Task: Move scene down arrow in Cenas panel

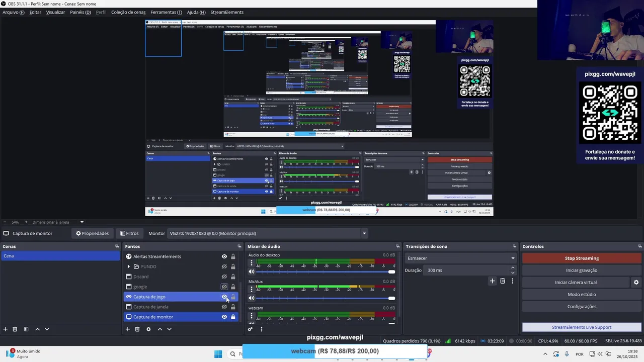Action: pyautogui.click(x=47, y=329)
